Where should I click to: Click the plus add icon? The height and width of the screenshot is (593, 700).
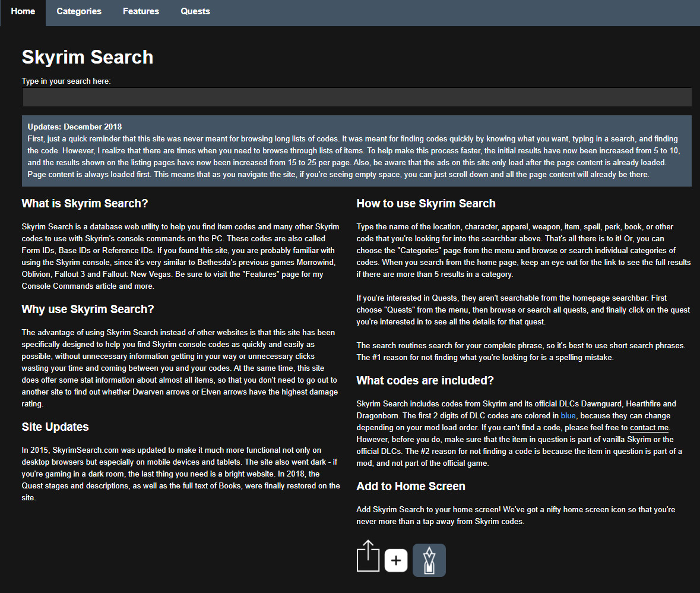(x=396, y=560)
